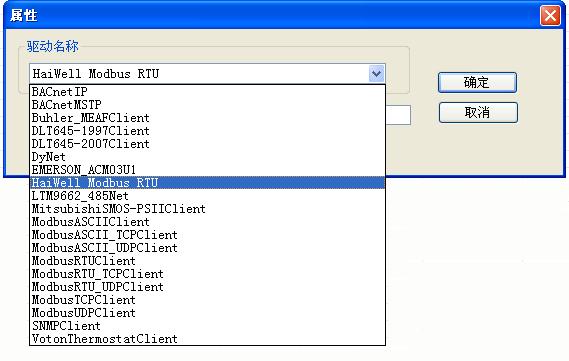Screen dimensions: 569x361
Task: Select DyNet driver entry
Action: tap(207, 157)
